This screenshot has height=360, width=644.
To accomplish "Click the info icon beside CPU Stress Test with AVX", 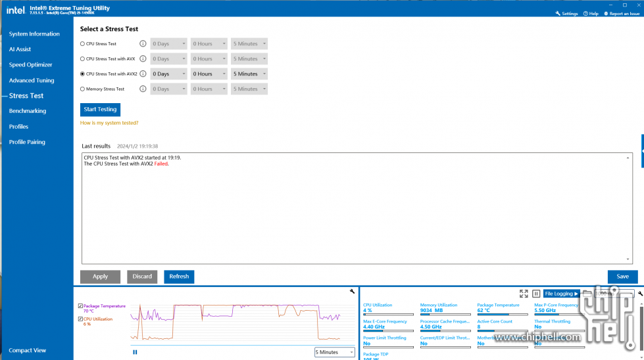I will coord(143,58).
